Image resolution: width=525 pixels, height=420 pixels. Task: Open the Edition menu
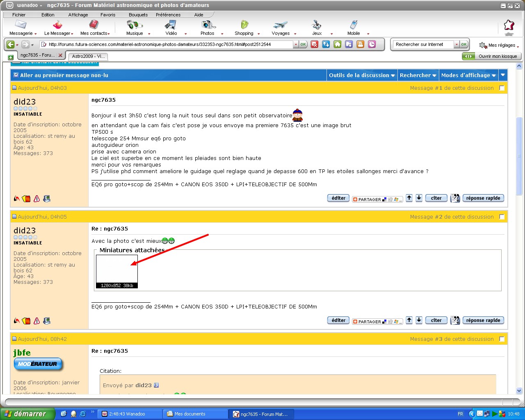pos(48,15)
